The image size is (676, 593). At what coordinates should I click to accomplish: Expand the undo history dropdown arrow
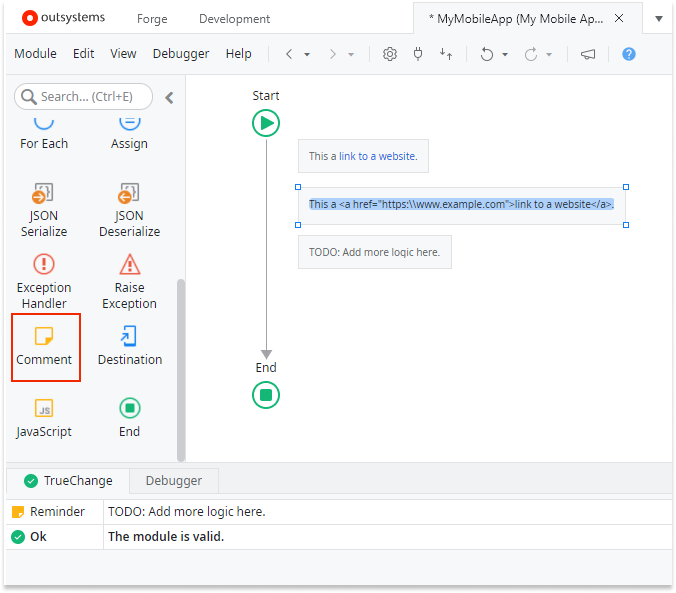pyautogui.click(x=505, y=54)
